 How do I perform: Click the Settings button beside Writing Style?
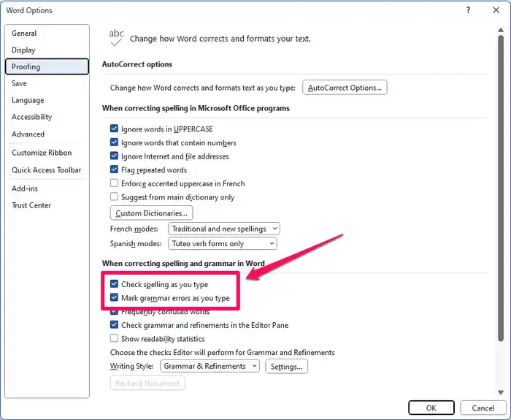click(x=286, y=366)
